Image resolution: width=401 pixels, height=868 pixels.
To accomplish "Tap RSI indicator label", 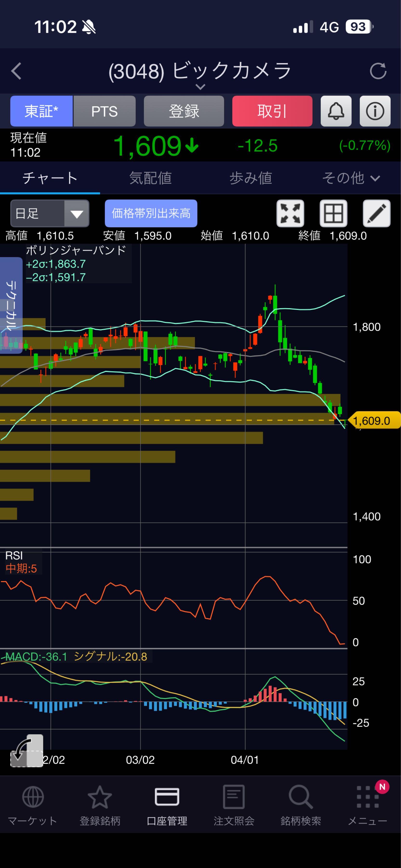I will tap(14, 555).
